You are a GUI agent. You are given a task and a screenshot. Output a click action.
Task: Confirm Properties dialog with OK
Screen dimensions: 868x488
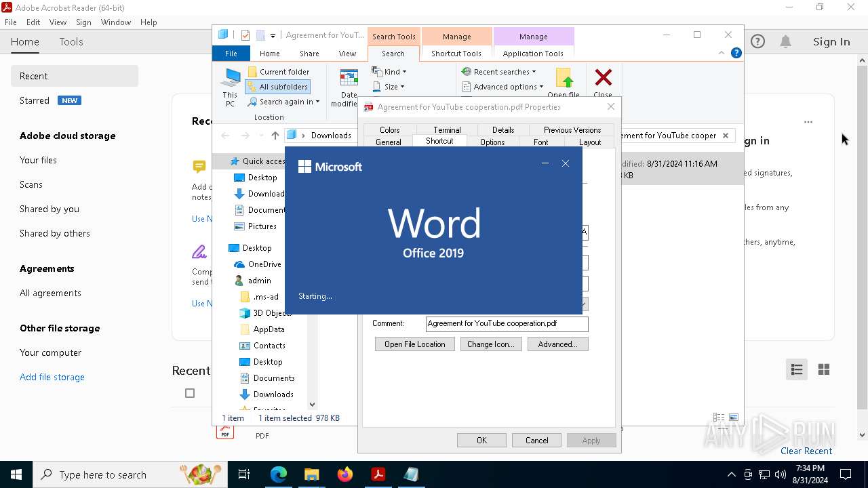481,441
